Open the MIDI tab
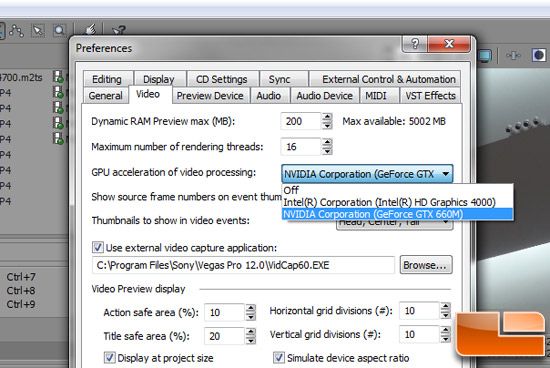Viewport: 550px width, 368px height. point(376,95)
